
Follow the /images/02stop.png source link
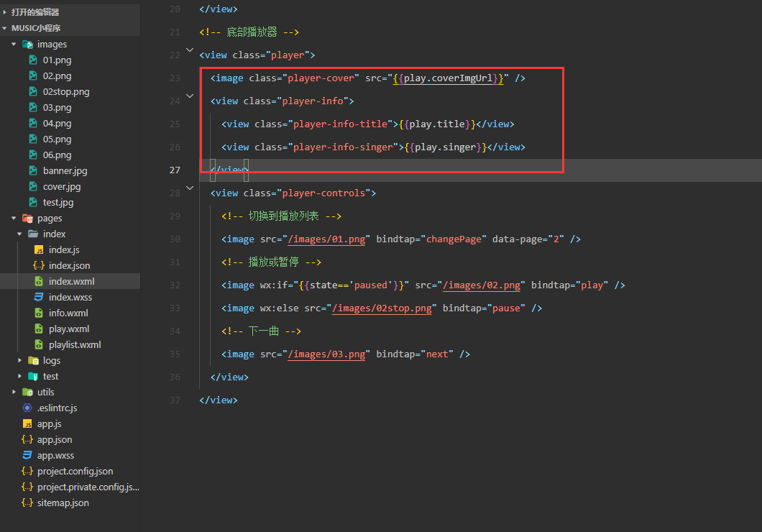[382, 308]
